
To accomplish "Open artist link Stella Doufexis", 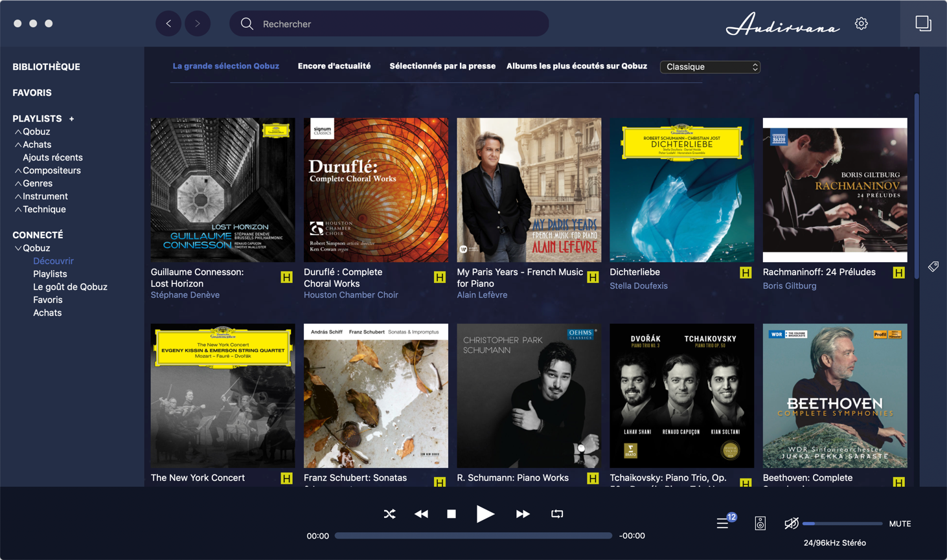I will [639, 286].
